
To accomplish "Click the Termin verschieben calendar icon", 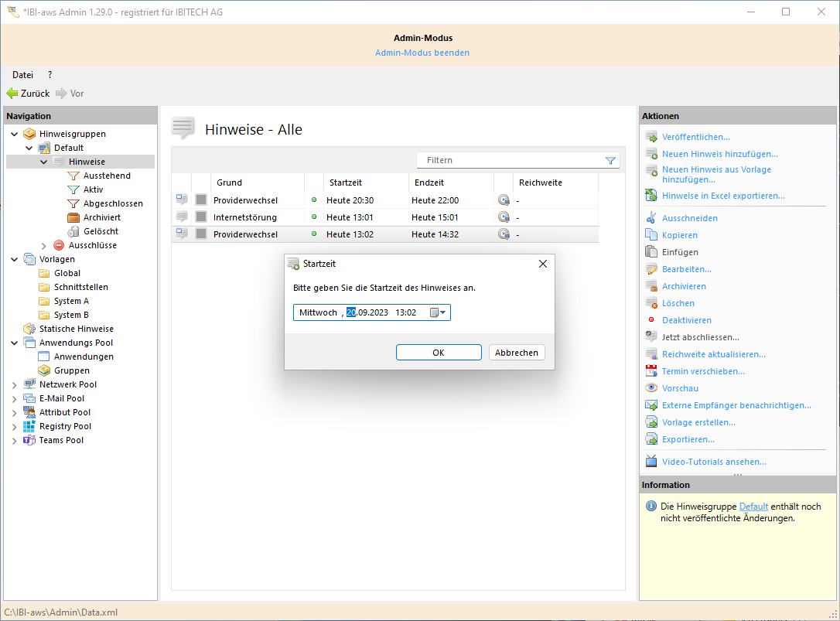I will tap(651, 371).
